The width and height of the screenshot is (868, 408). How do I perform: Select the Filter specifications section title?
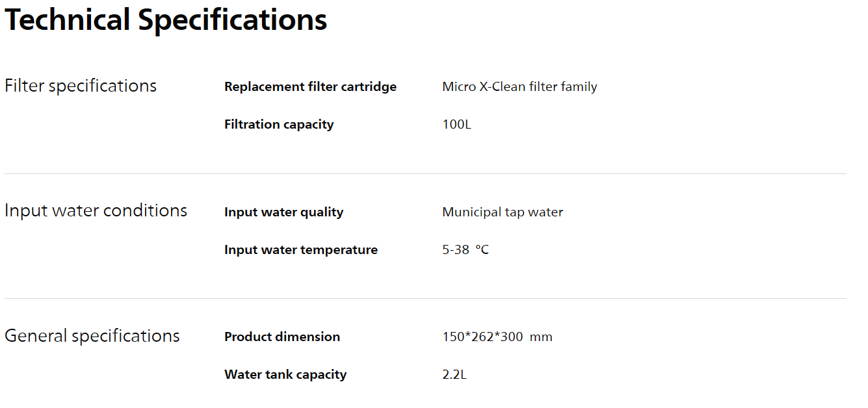point(81,86)
